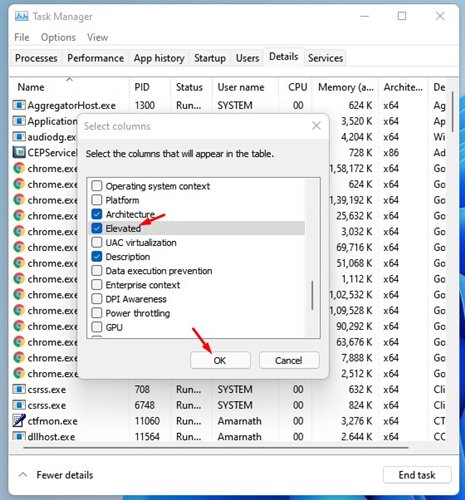465x500 pixels.
Task: Sort by the PID column header
Action: click(150, 87)
